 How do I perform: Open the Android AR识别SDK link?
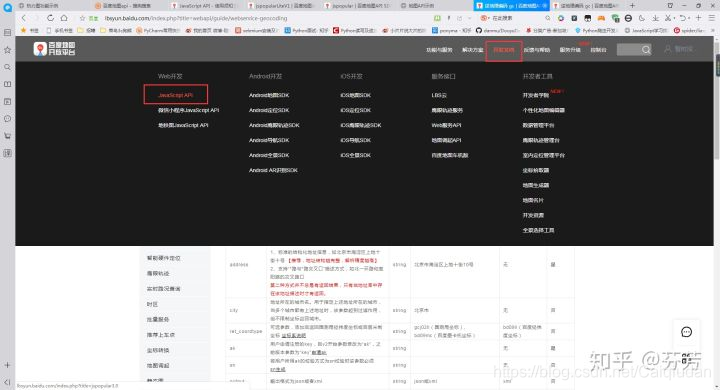point(273,170)
